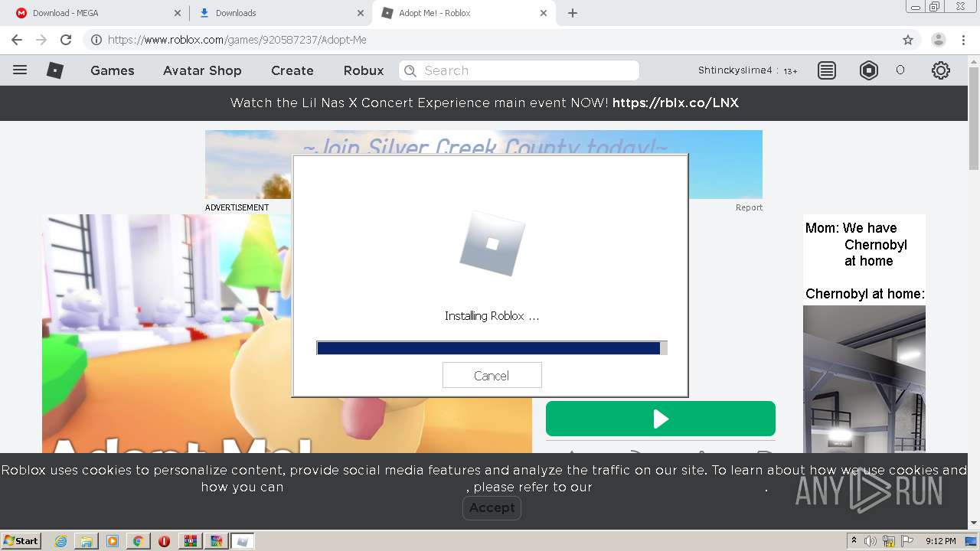Open a new browser tab
980x551 pixels.
pos(573,13)
